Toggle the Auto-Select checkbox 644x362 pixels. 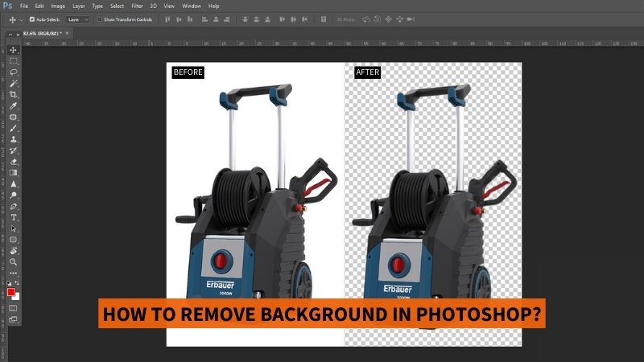pyautogui.click(x=32, y=19)
